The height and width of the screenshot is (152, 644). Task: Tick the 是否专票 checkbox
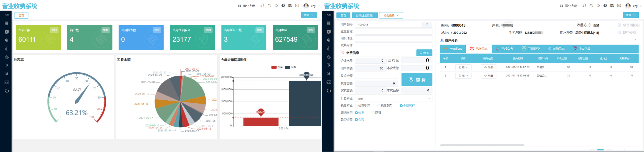[619, 33]
